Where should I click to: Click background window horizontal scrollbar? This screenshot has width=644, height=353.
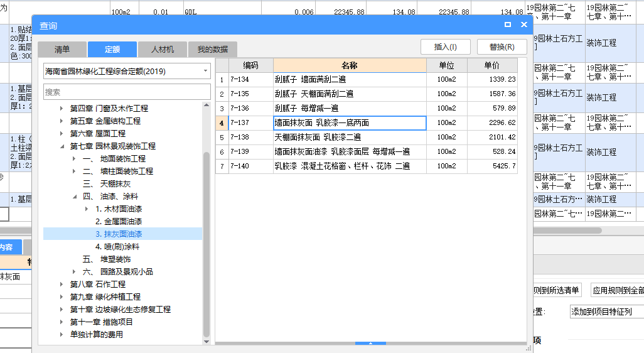point(567,231)
